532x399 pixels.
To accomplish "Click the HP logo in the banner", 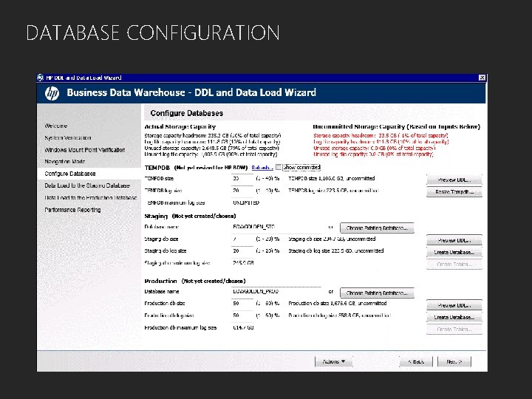I will [x=52, y=93].
